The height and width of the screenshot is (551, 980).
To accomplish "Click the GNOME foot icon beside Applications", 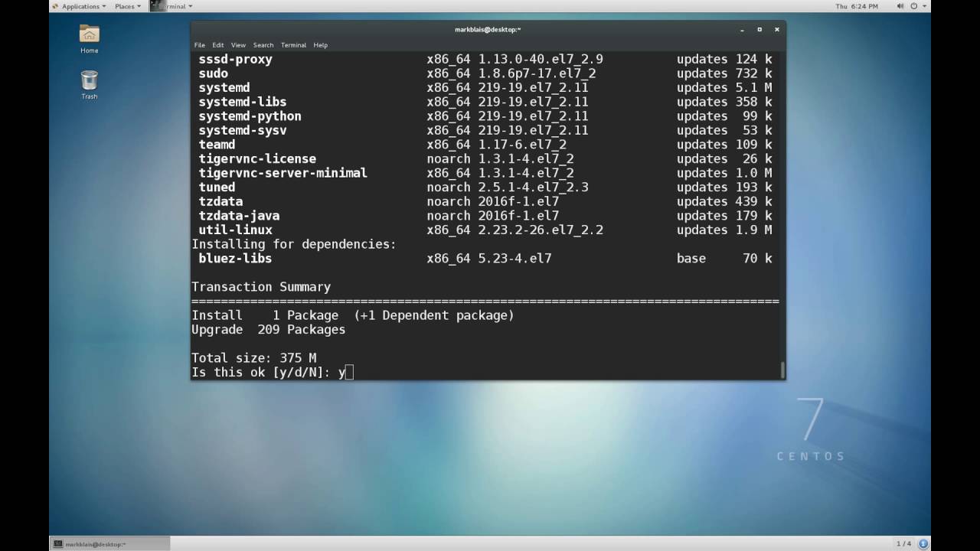I will pos(55,6).
